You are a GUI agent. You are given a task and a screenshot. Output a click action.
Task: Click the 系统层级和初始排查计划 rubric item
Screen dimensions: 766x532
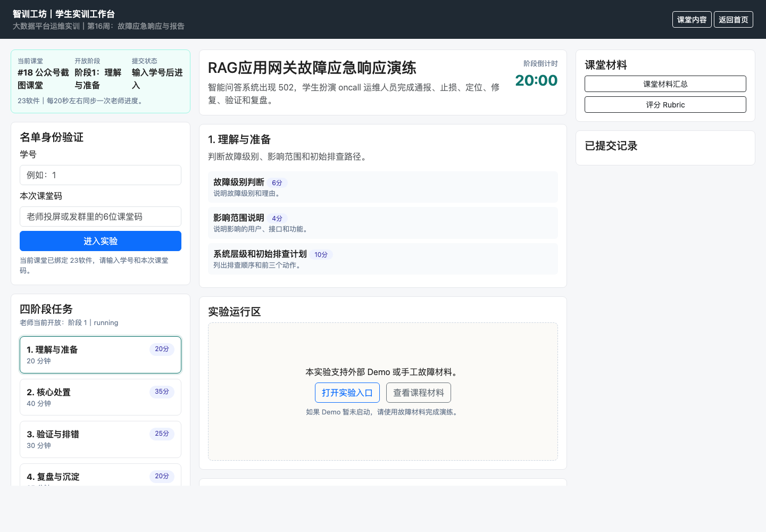[x=383, y=259]
